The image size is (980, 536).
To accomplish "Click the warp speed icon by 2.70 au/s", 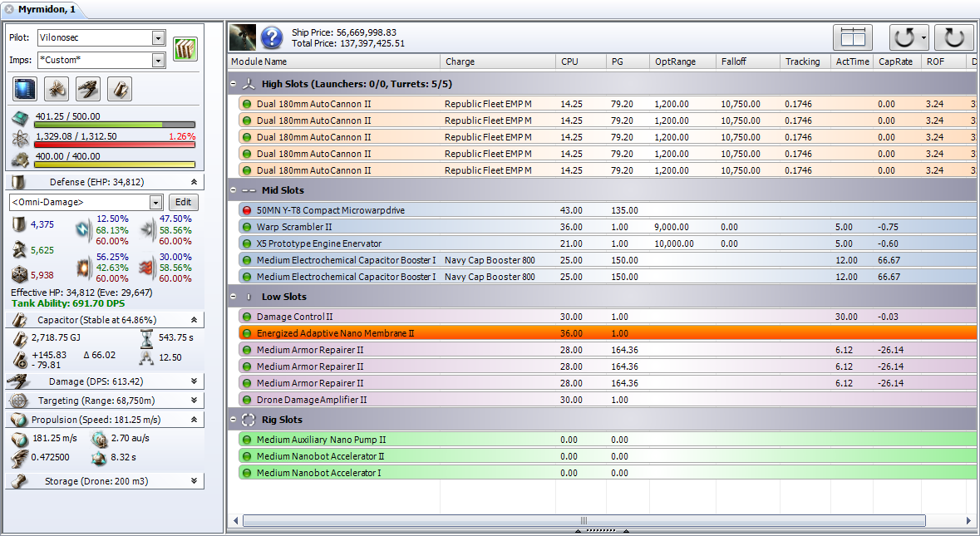I will click(100, 439).
